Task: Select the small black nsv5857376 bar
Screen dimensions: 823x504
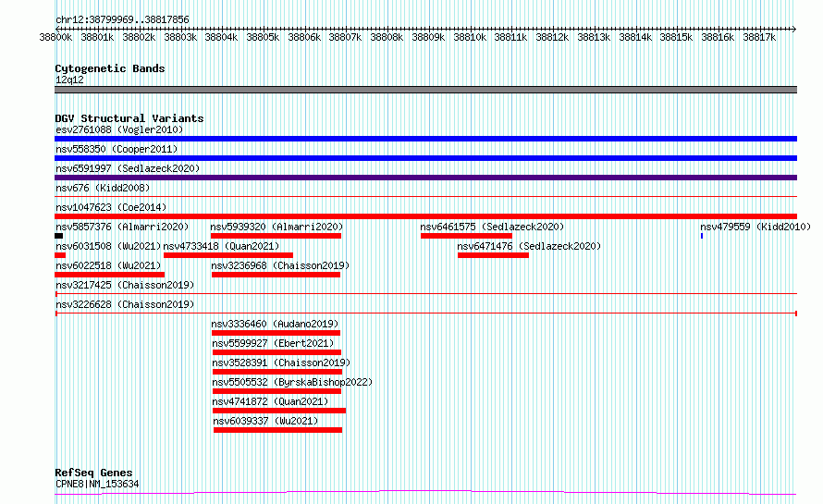Action: click(x=59, y=236)
